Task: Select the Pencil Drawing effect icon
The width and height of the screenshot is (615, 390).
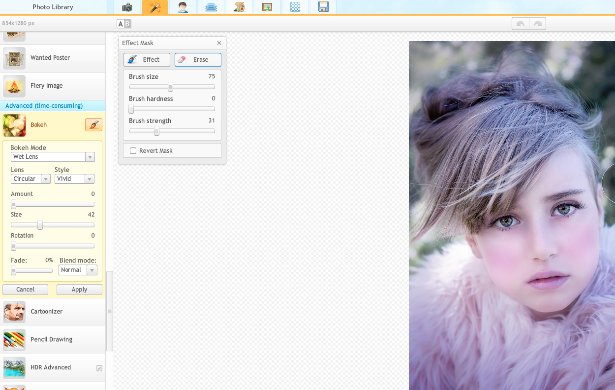Action: pos(15,340)
